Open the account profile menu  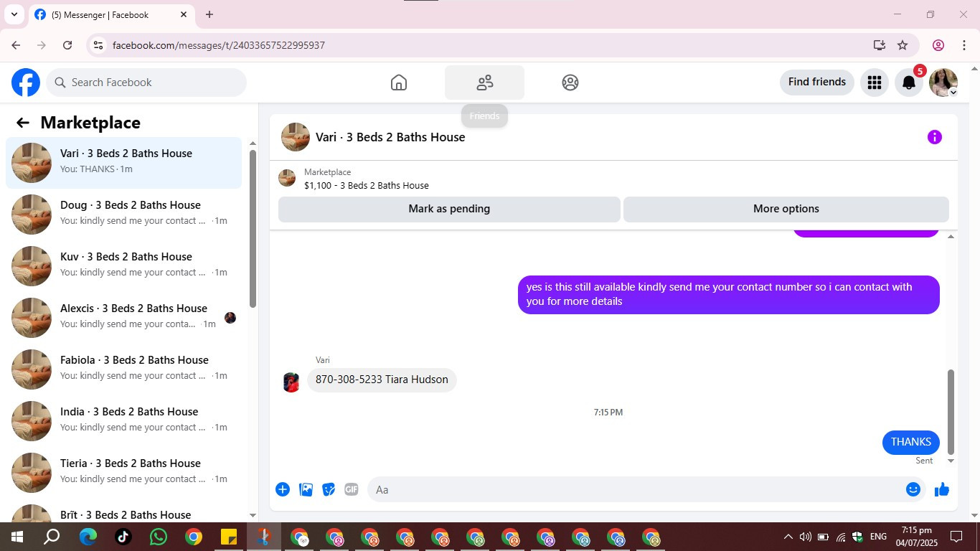[943, 83]
